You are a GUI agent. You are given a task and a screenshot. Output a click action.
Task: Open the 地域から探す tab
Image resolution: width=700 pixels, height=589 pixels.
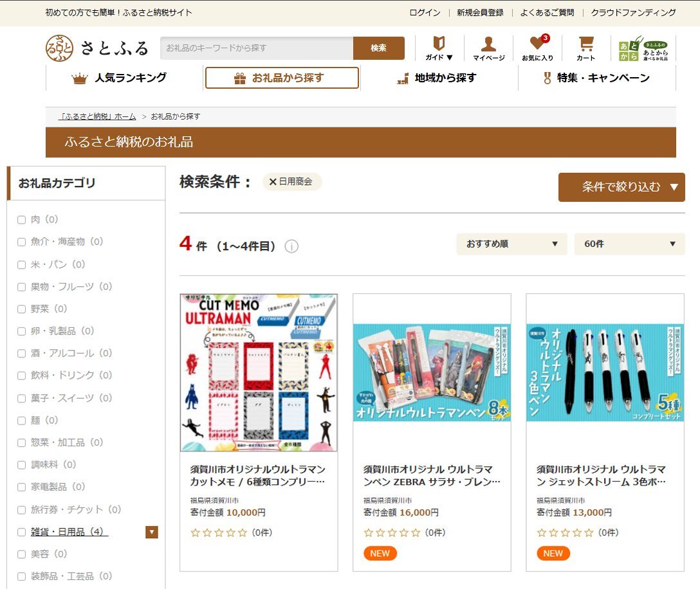point(439,78)
